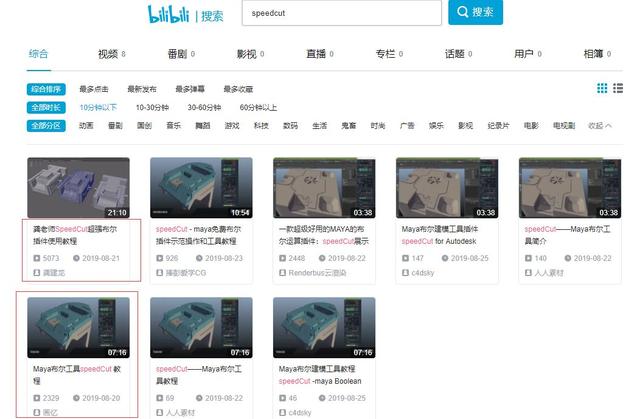Switch to the 综合 tab
The height and width of the screenshot is (419, 640).
[x=38, y=53]
